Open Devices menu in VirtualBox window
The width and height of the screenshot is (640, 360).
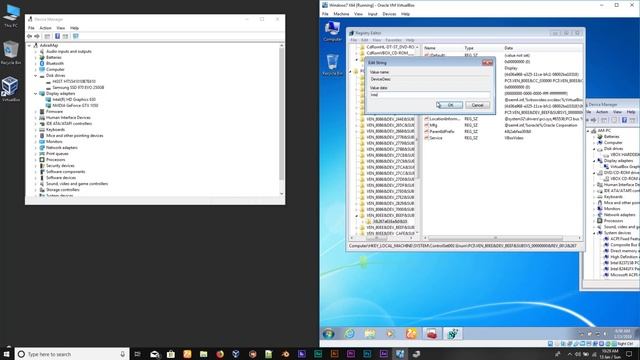(389, 14)
